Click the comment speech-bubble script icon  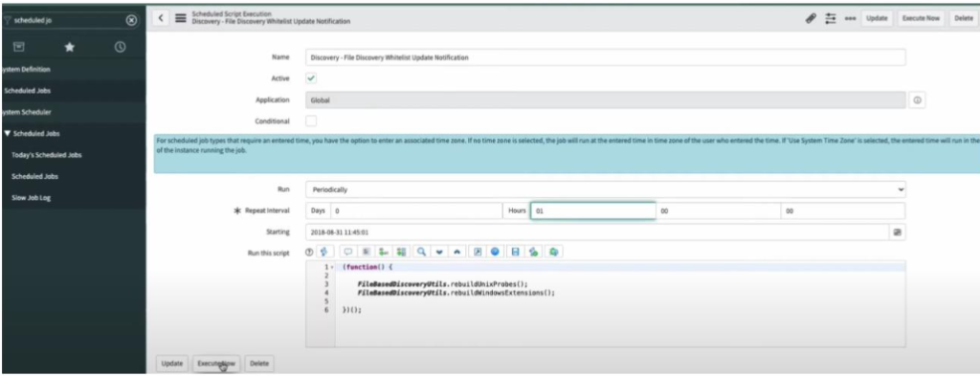click(x=348, y=252)
